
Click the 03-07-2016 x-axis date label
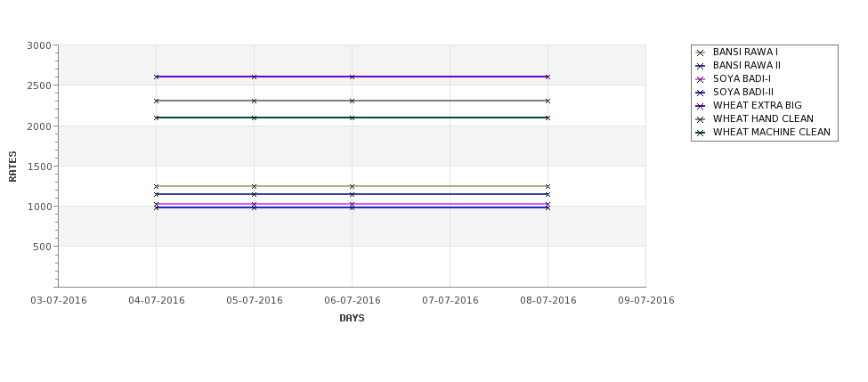pyautogui.click(x=59, y=301)
